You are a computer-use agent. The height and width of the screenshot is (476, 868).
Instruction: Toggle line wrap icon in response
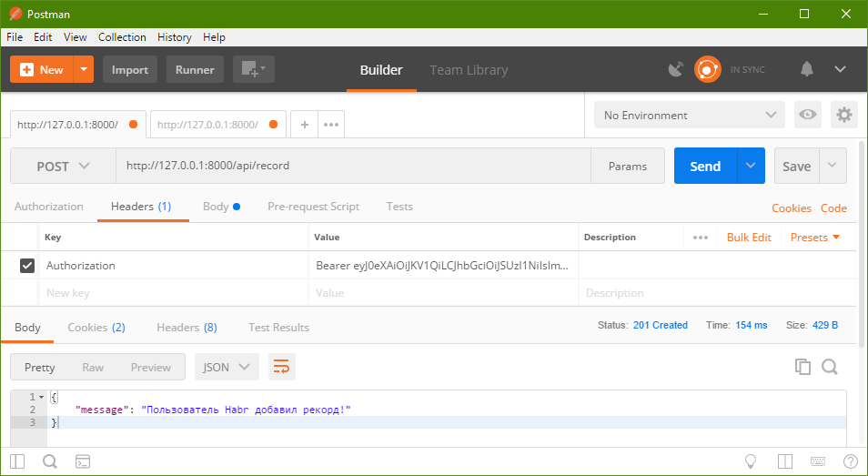tap(282, 367)
